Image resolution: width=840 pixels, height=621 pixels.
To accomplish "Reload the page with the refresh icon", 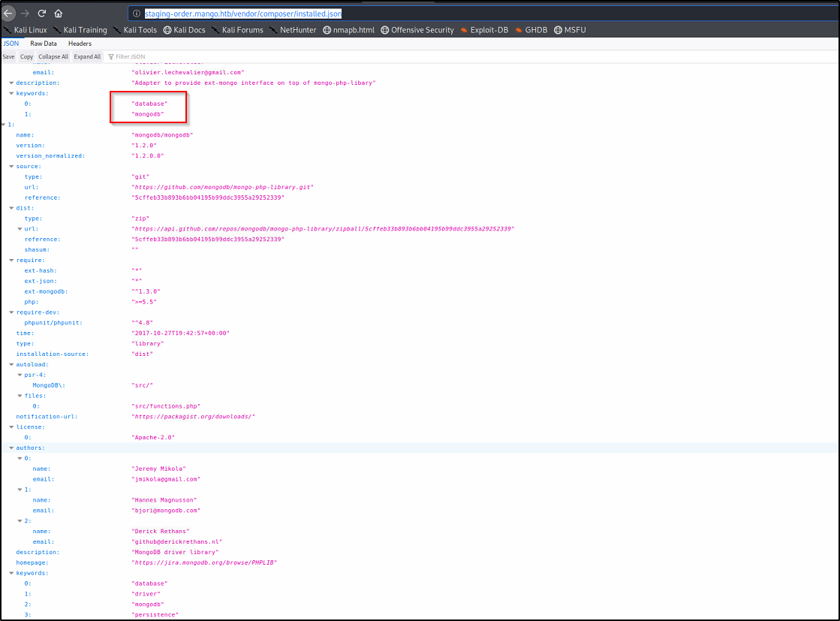I will pyautogui.click(x=42, y=13).
